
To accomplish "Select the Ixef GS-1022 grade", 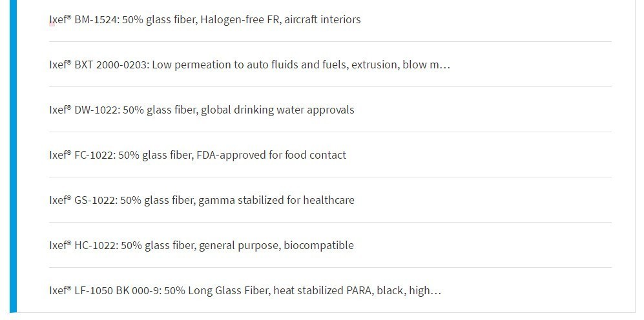I will [x=202, y=200].
